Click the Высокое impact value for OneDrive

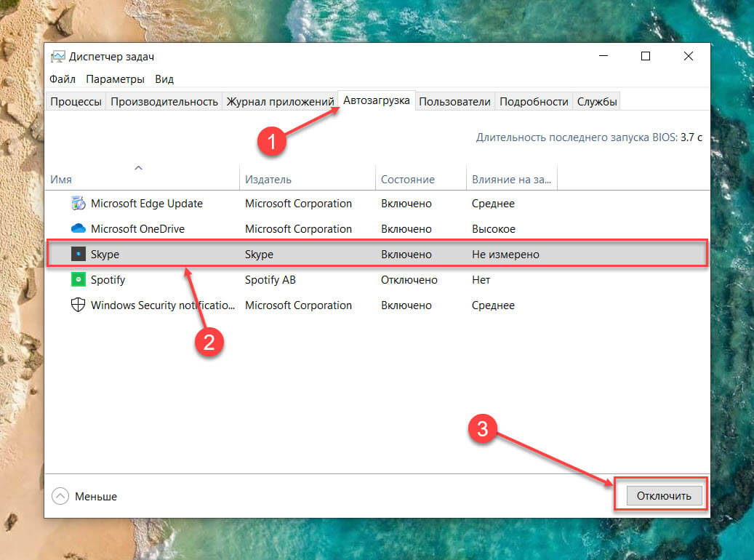click(x=494, y=229)
